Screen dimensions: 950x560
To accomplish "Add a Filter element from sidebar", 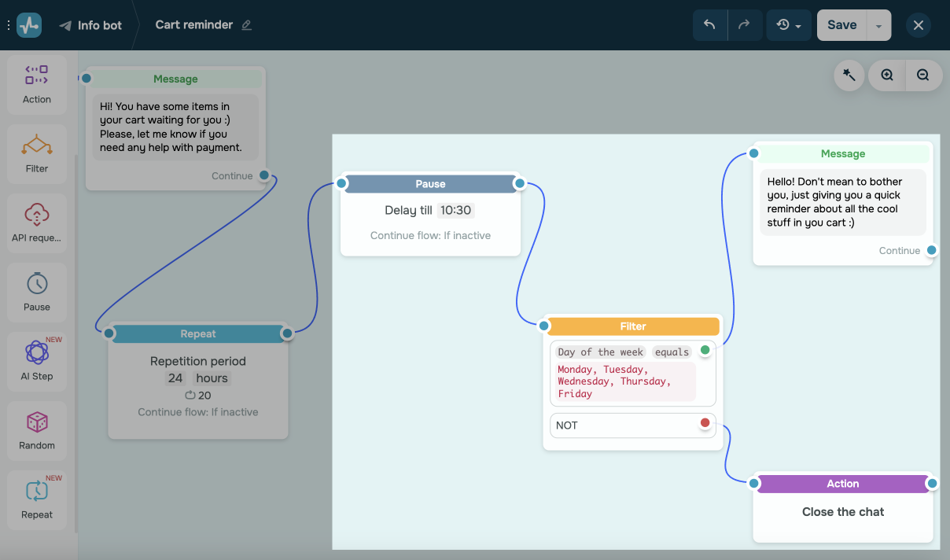I will click(x=36, y=153).
